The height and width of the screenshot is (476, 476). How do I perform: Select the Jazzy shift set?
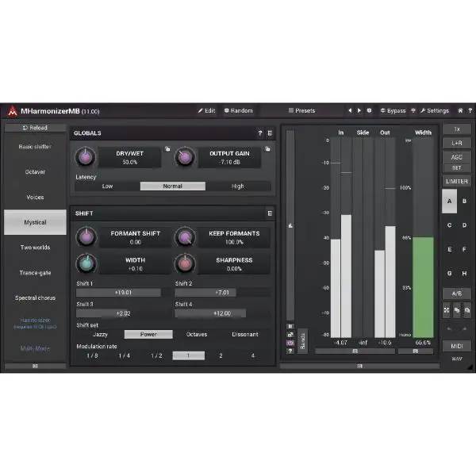(x=98, y=334)
